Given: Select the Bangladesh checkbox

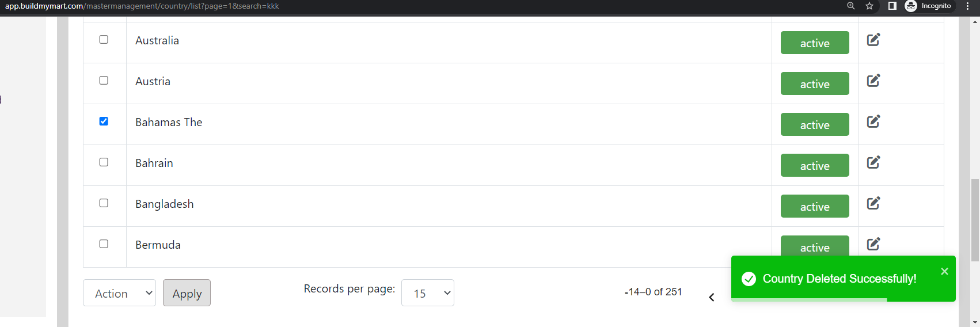Looking at the screenshot, I should (104, 203).
